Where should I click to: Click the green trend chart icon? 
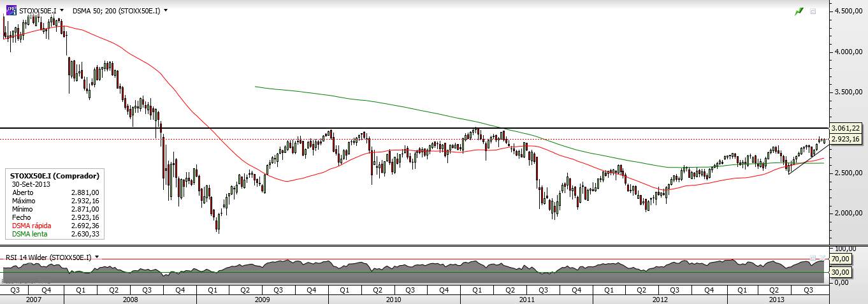799,11
